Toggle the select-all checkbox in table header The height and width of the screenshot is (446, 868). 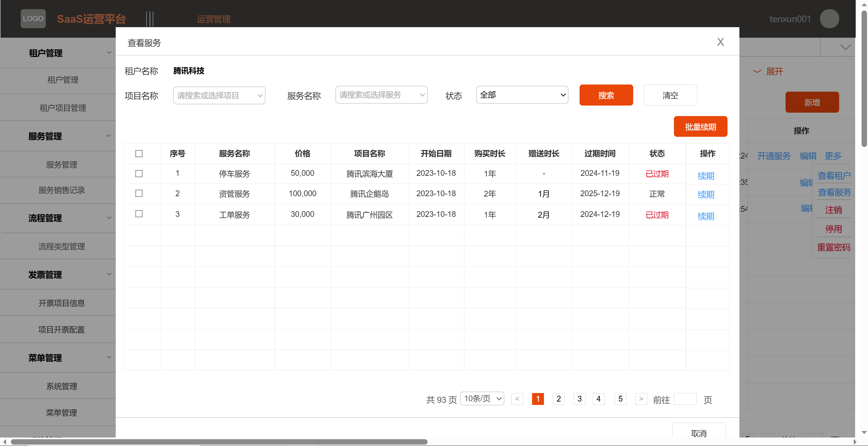[139, 154]
